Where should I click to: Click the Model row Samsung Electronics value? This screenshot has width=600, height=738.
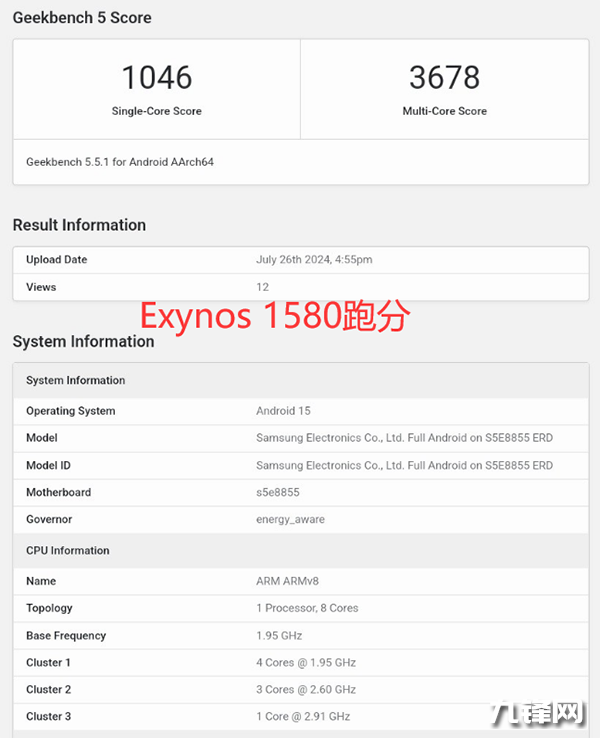tap(404, 438)
